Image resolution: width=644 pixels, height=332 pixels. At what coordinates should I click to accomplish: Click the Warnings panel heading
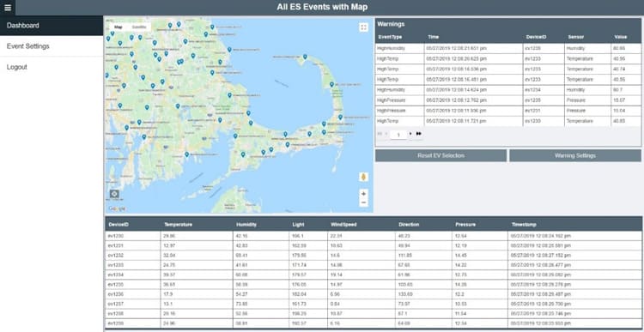391,24
